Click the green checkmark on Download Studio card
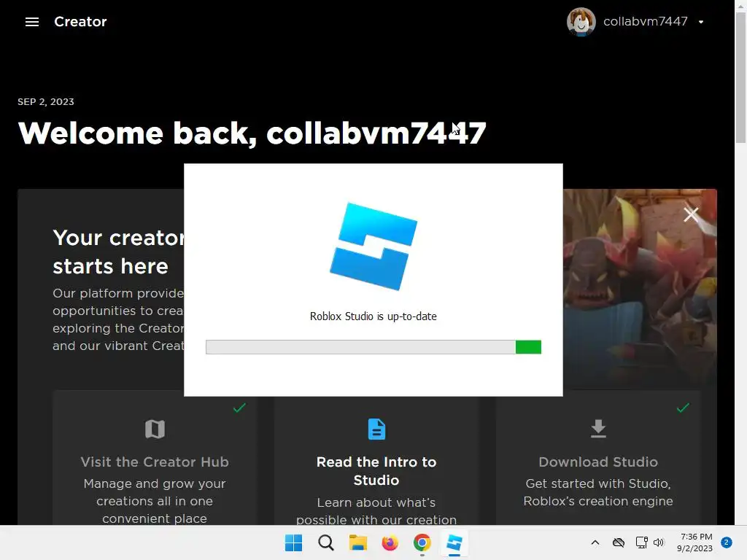This screenshot has width=747, height=560. point(683,408)
